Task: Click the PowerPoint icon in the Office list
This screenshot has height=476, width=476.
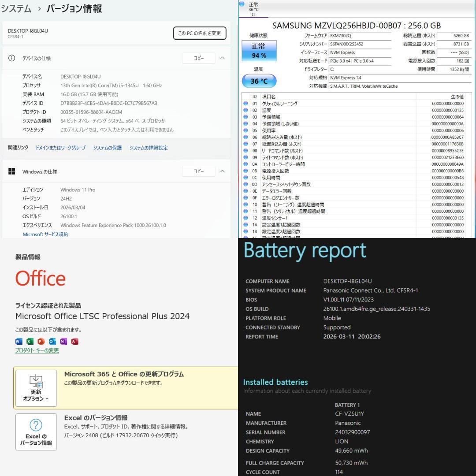Action: [41, 341]
